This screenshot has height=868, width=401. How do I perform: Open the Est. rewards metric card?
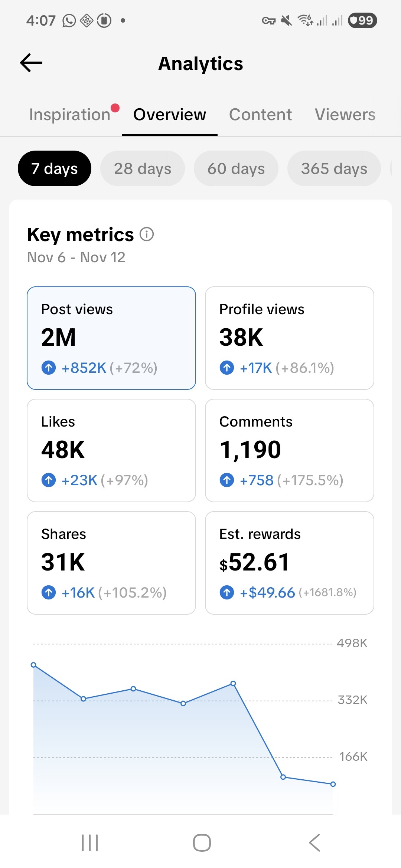tap(290, 563)
